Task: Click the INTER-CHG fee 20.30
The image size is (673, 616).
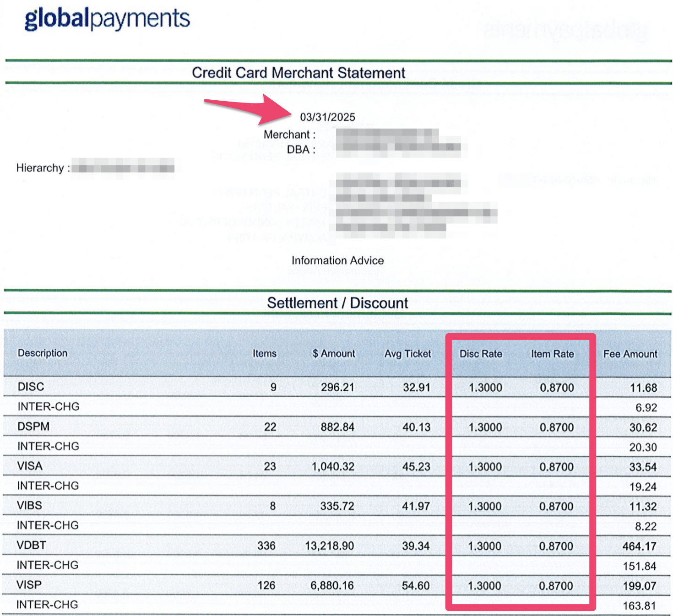Action: point(643,447)
